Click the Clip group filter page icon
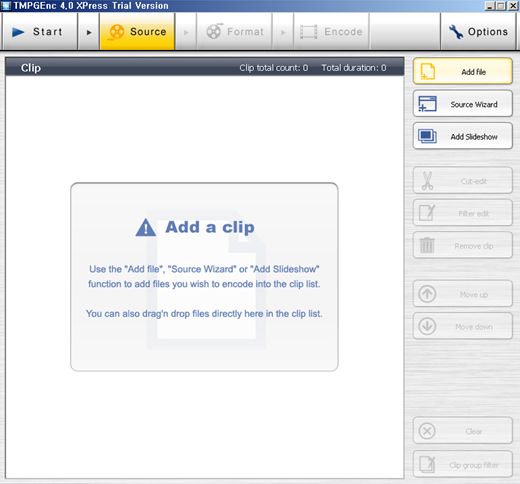Viewport: 520px width, 484px height. [x=427, y=464]
